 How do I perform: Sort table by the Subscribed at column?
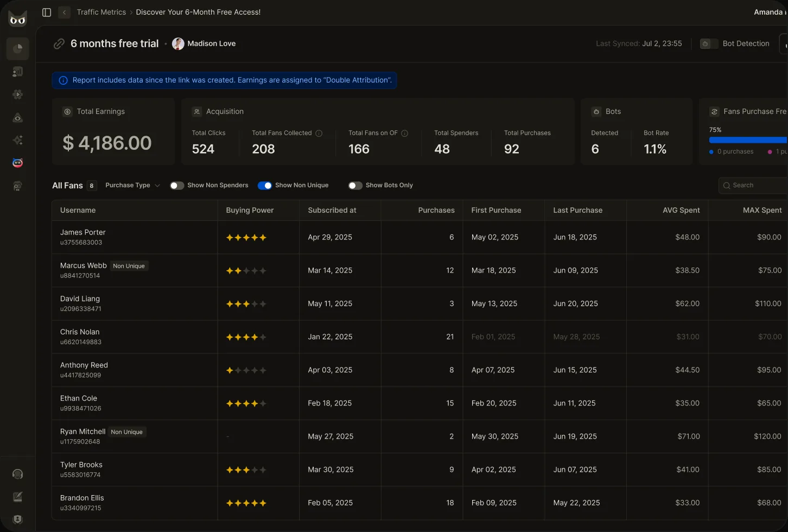pos(332,210)
